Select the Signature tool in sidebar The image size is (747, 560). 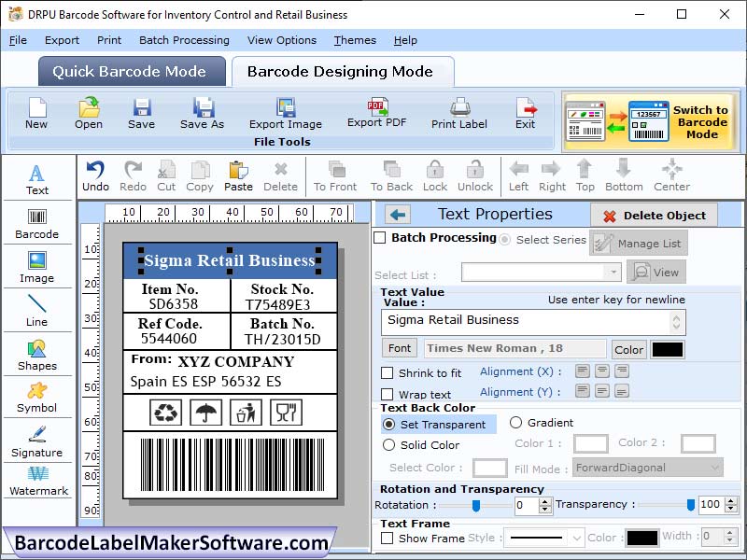click(x=37, y=441)
